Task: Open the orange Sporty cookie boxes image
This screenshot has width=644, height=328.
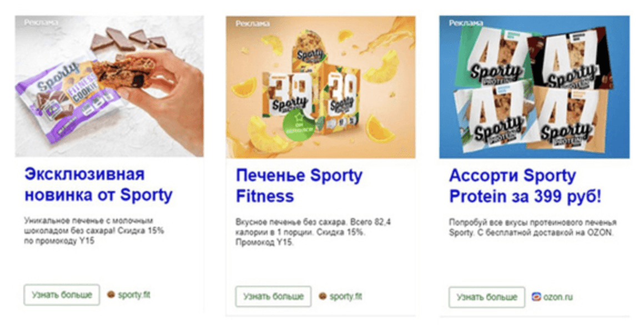Action: [320, 88]
